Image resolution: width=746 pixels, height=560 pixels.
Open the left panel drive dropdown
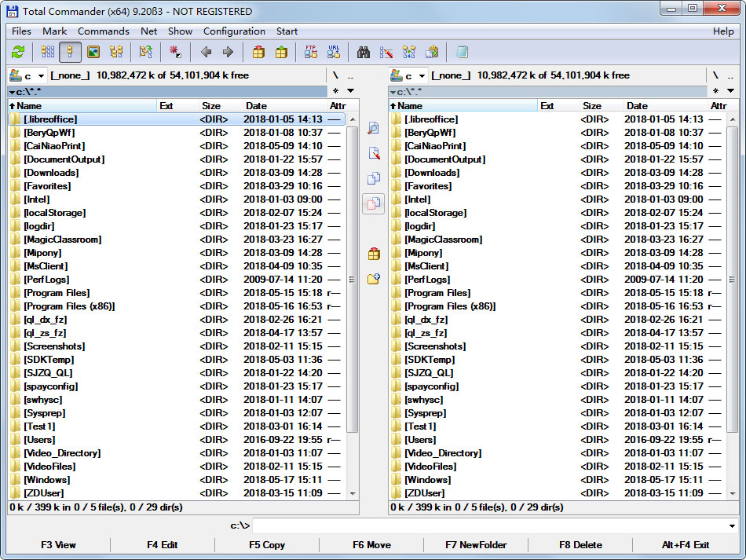point(27,75)
